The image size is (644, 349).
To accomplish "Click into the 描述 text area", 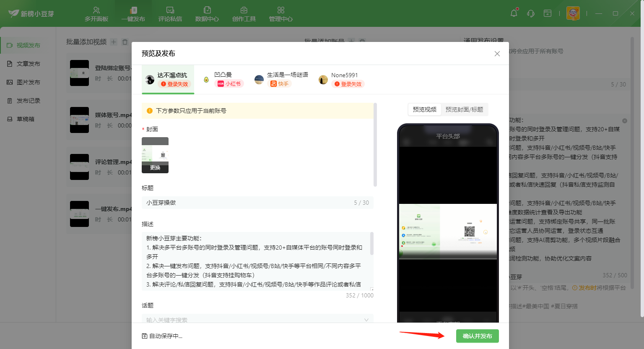I will click(257, 261).
